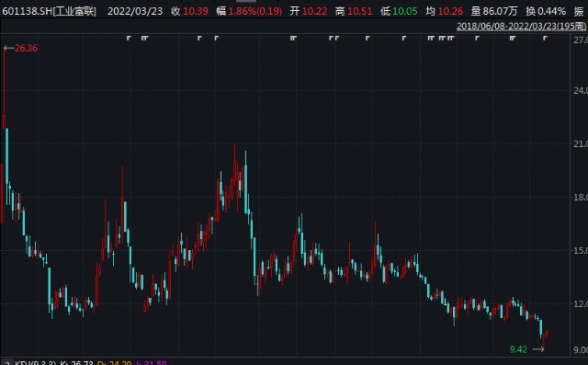The height and width of the screenshot is (365, 588).
Task: Click the closing price 收 10.39
Action: [x=189, y=11]
